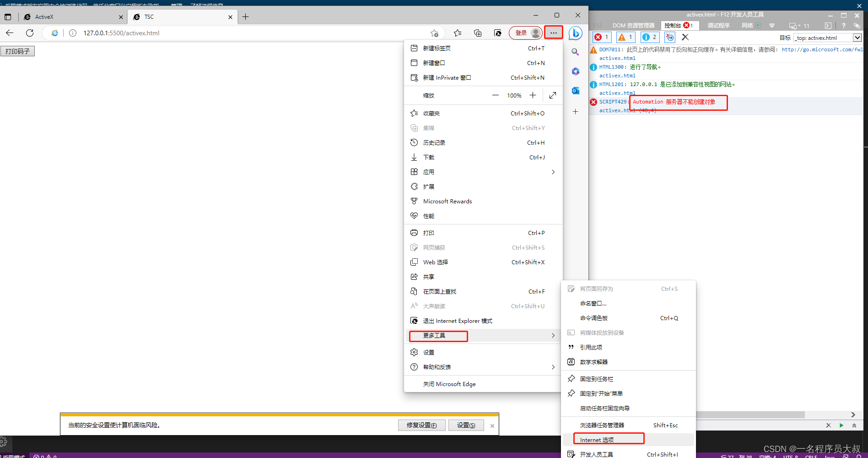Add this page to favorites star
Screen dimensions: 868x458
(x=434, y=33)
